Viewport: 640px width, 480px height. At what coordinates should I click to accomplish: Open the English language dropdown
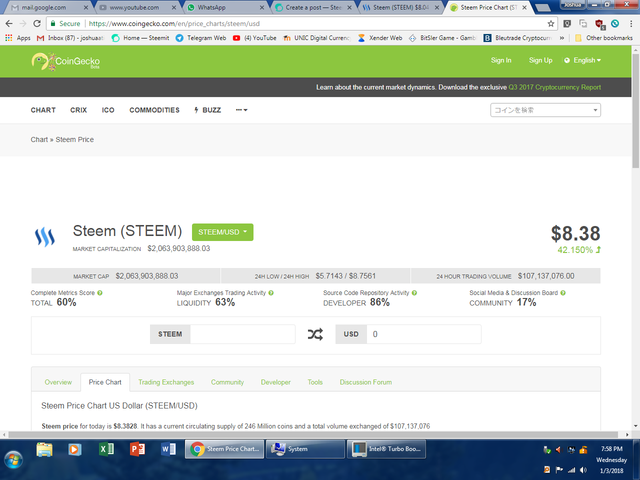[x=582, y=60]
